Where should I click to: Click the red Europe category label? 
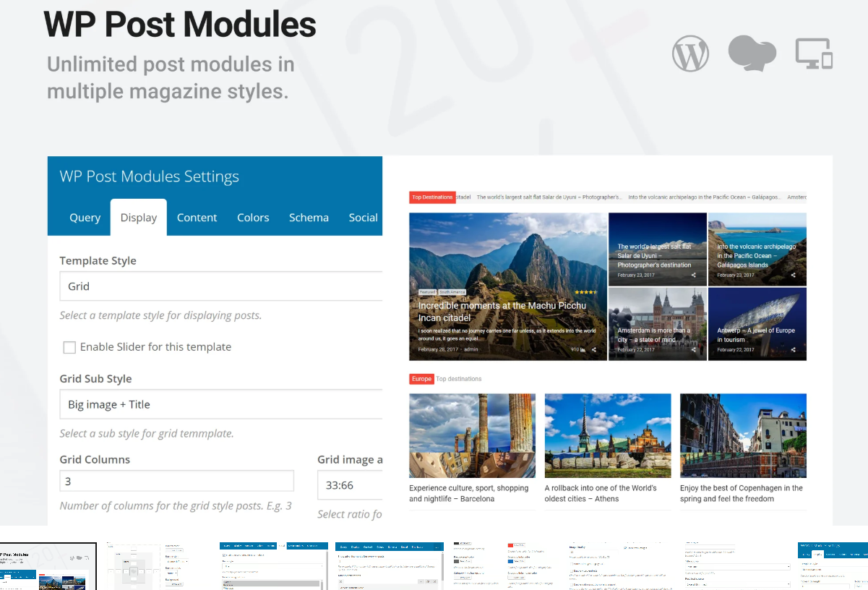coord(421,379)
